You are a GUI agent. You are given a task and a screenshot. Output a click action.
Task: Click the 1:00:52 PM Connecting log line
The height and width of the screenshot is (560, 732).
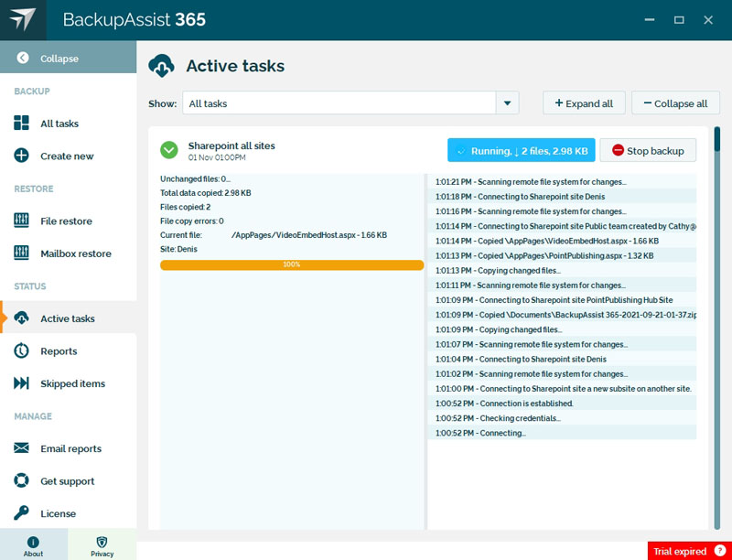point(562,433)
